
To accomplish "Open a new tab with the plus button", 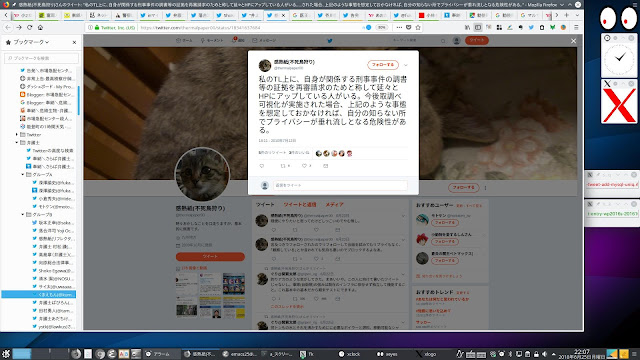I will pos(567,15).
